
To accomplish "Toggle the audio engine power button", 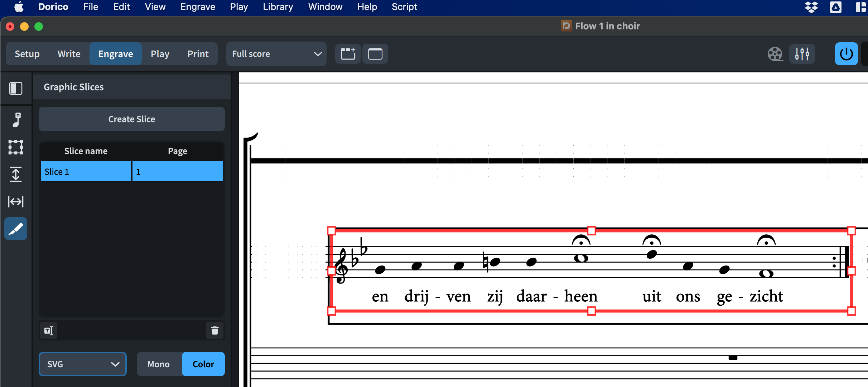I will click(846, 54).
